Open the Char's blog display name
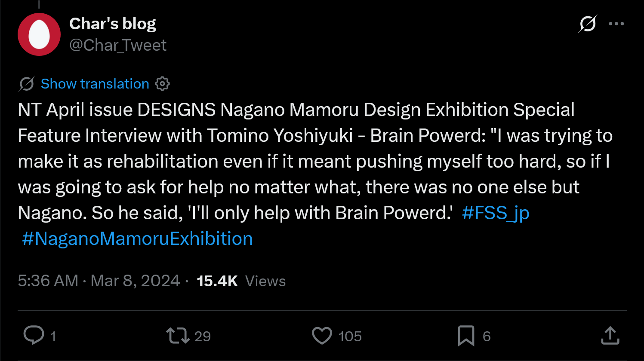This screenshot has height=361, width=644. pyautogui.click(x=112, y=24)
